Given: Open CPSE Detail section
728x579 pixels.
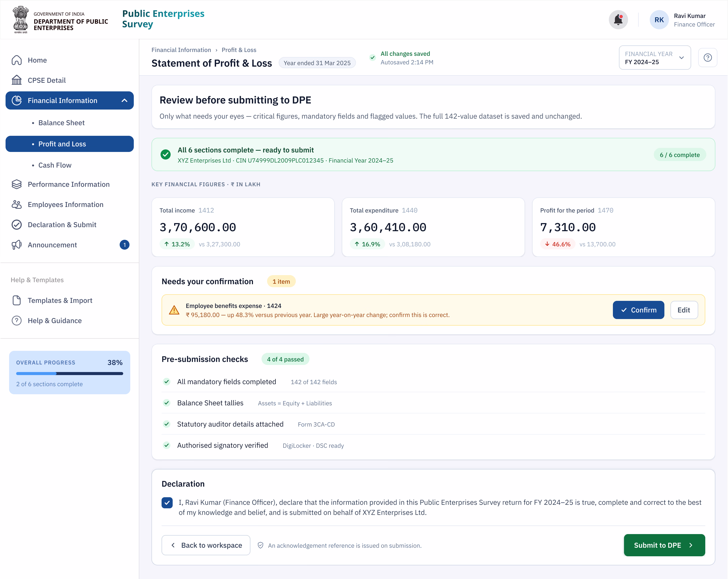Looking at the screenshot, I should (70, 80).
